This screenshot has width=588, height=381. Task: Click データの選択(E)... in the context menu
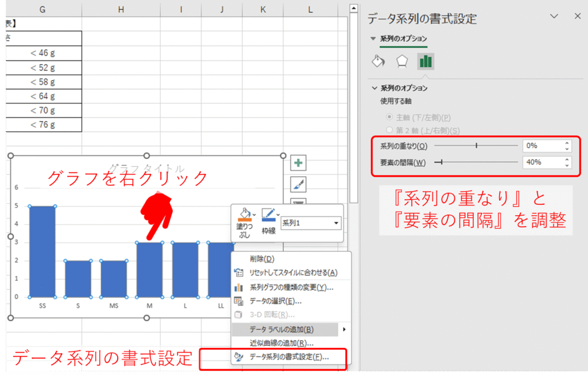(x=276, y=301)
